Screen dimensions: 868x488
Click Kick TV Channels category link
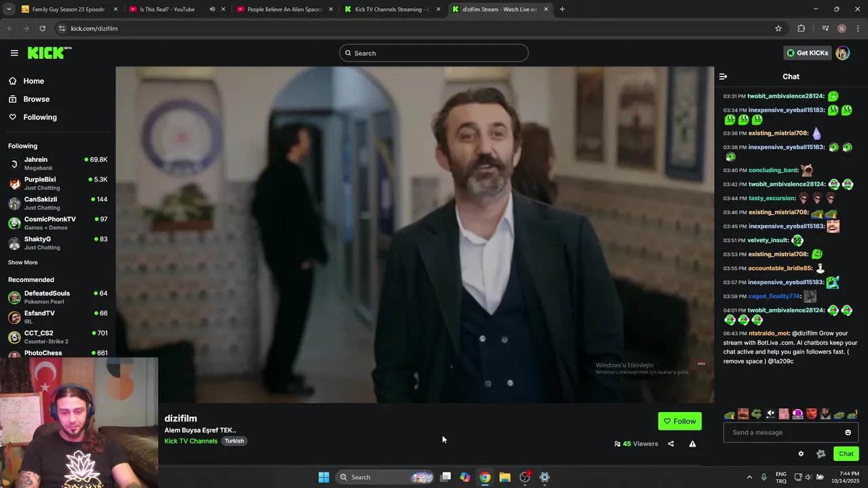click(191, 441)
